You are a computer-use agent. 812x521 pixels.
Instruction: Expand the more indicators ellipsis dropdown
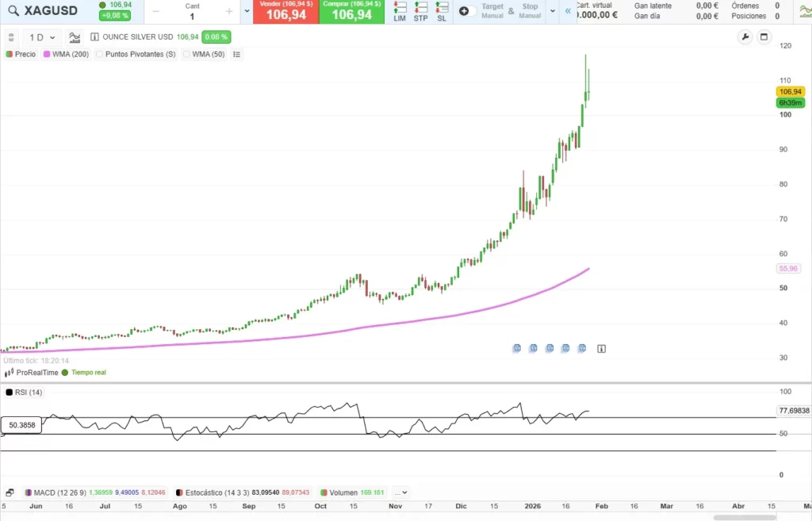coord(400,492)
